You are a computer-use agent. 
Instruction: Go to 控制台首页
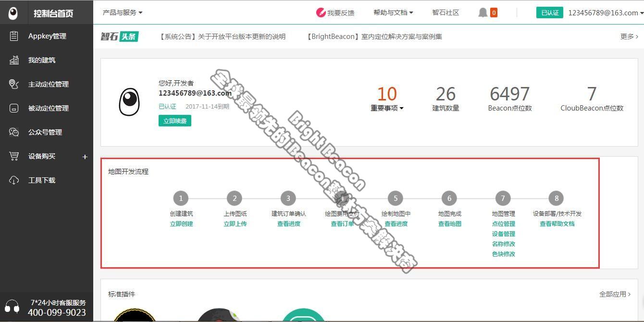pyautogui.click(x=53, y=13)
